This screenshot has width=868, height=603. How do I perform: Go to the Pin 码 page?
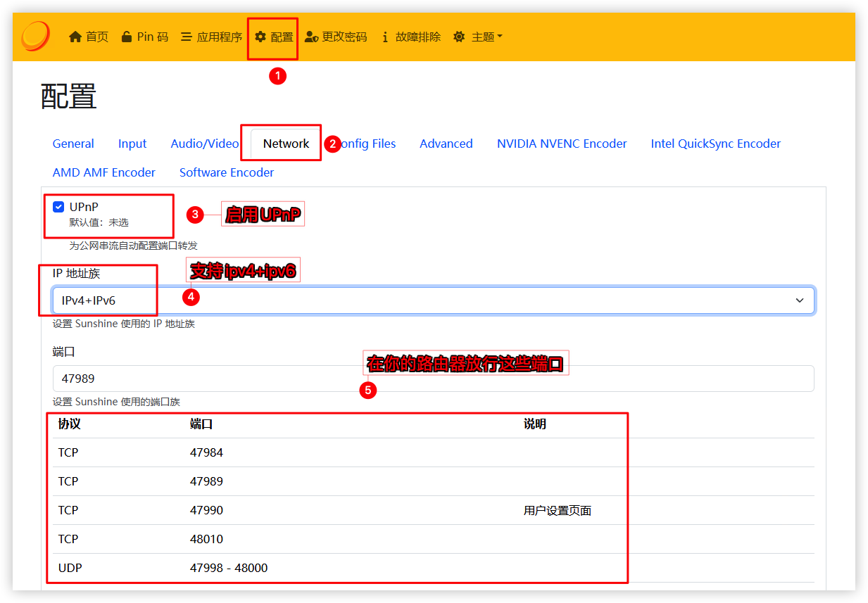tap(145, 37)
